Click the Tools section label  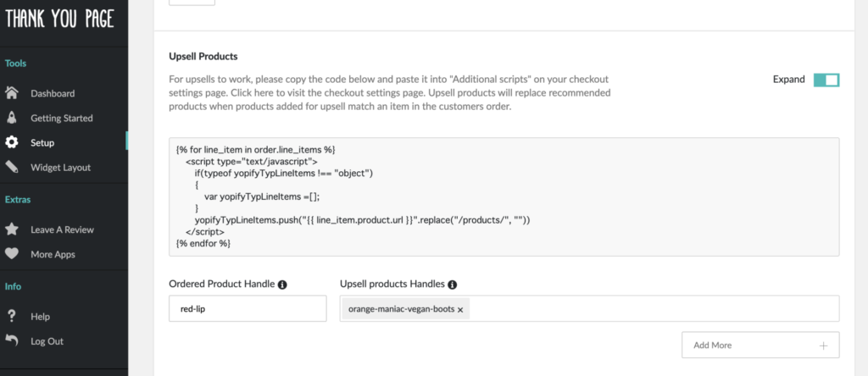point(15,64)
